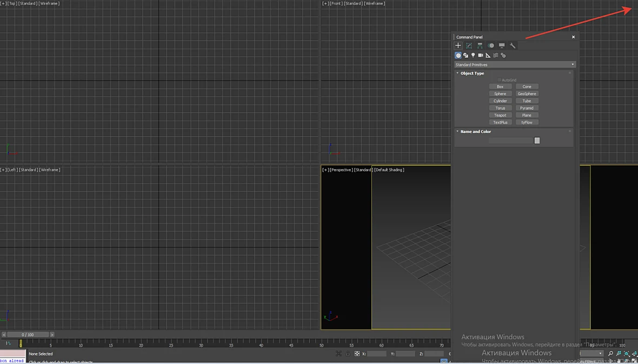Create a GeoSphere primitive
The image size is (638, 364).
[527, 94]
